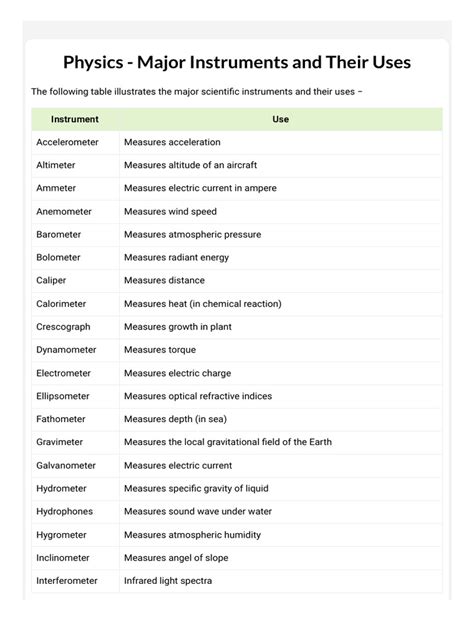Select the 'Instrument' column header
This screenshot has height=632, width=474.
tap(75, 119)
